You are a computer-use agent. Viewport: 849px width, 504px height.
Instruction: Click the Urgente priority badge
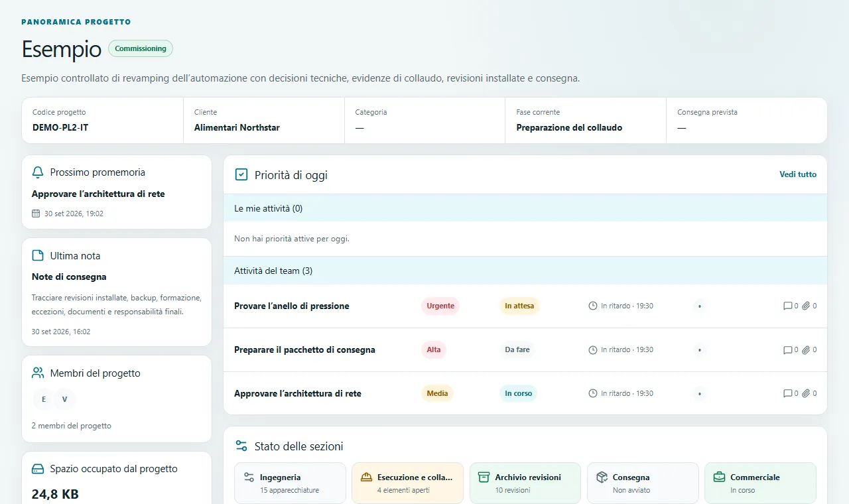point(440,306)
